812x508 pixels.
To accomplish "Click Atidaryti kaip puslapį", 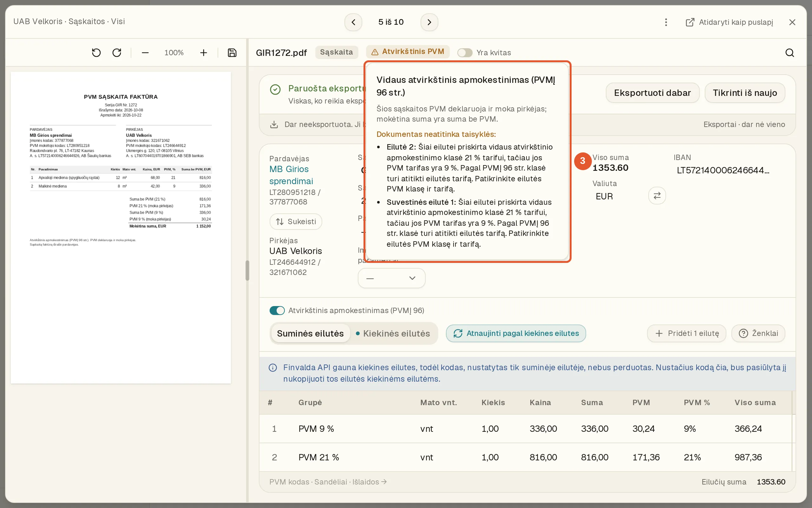I will (x=729, y=22).
